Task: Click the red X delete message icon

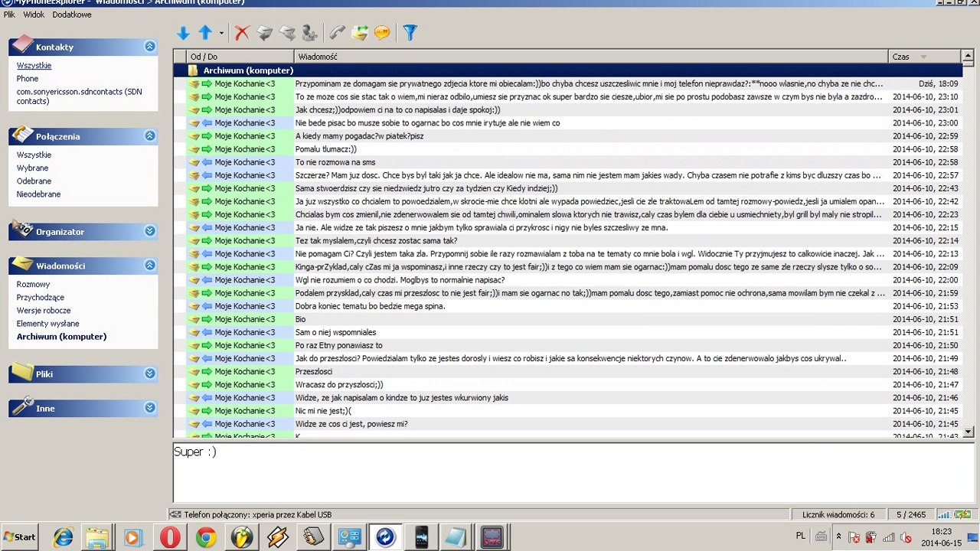Action: 242,33
